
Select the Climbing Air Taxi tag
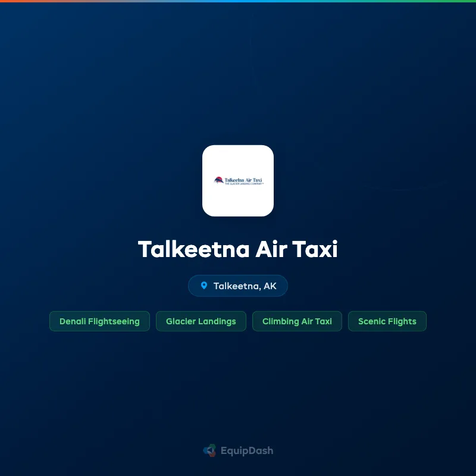(297, 321)
